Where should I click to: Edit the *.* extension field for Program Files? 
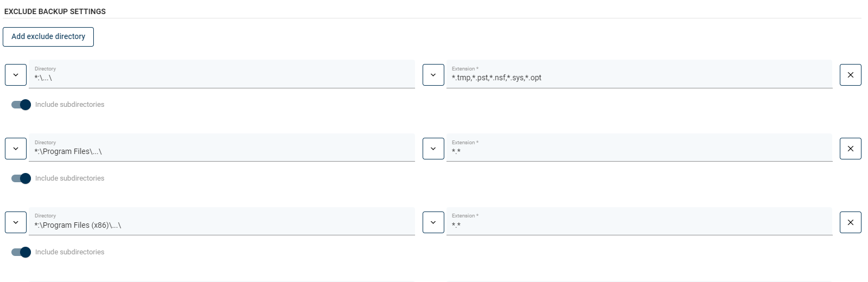[639, 151]
